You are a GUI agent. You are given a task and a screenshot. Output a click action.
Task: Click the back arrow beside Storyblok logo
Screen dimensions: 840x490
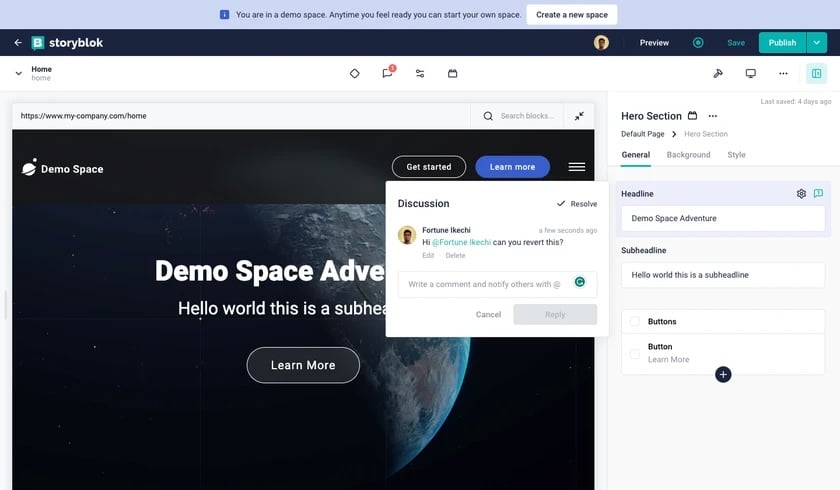[18, 43]
